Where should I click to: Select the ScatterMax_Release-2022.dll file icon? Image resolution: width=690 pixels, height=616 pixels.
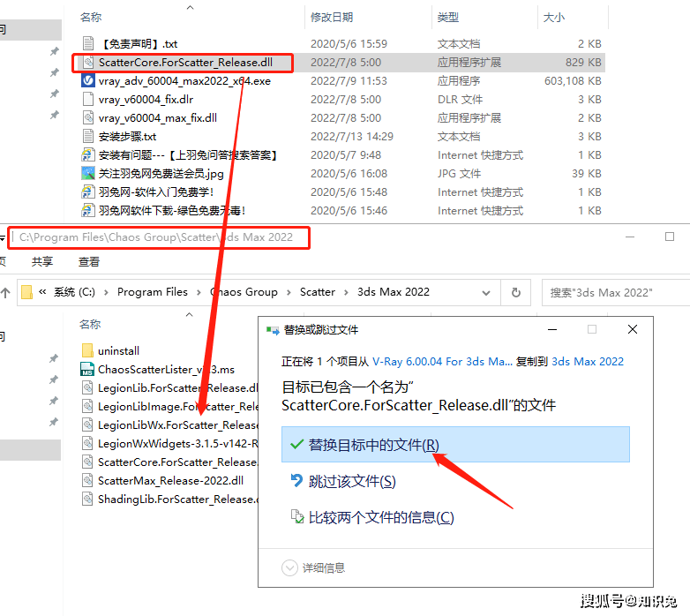(x=87, y=480)
